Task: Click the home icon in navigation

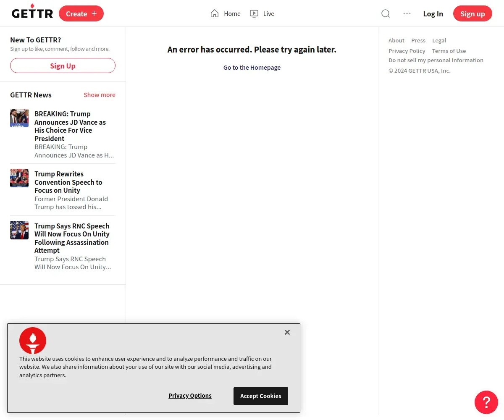Action: 215,13
